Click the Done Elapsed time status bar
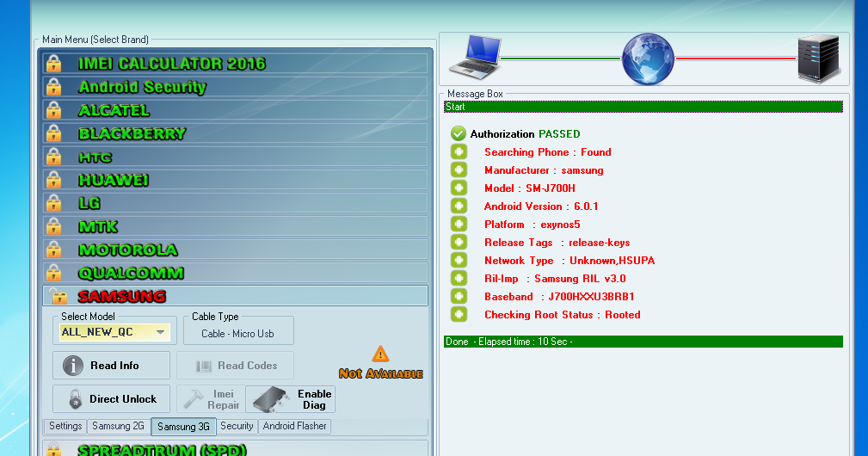This screenshot has height=456, width=868. click(643, 342)
